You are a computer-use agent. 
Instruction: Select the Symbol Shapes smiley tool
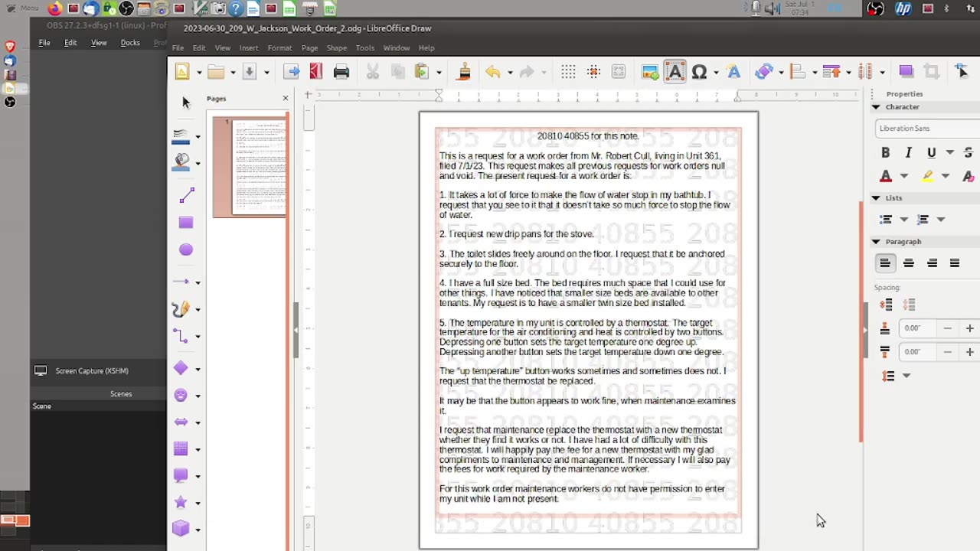pyautogui.click(x=181, y=395)
